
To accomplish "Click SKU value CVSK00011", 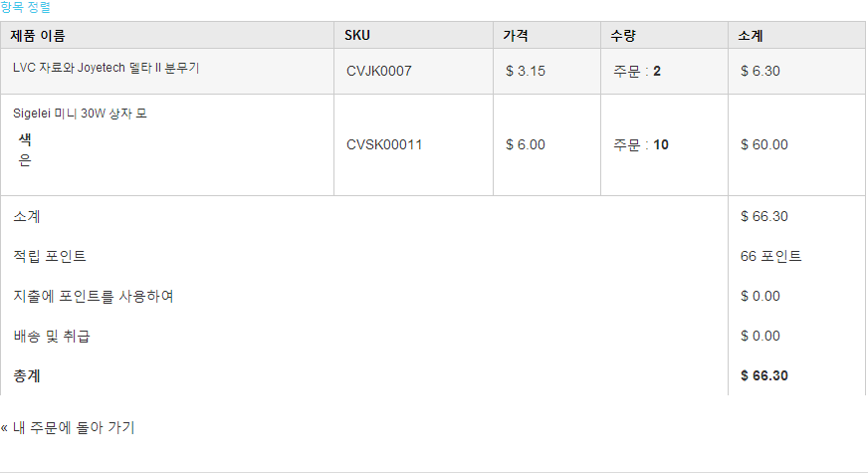I will (x=384, y=144).
